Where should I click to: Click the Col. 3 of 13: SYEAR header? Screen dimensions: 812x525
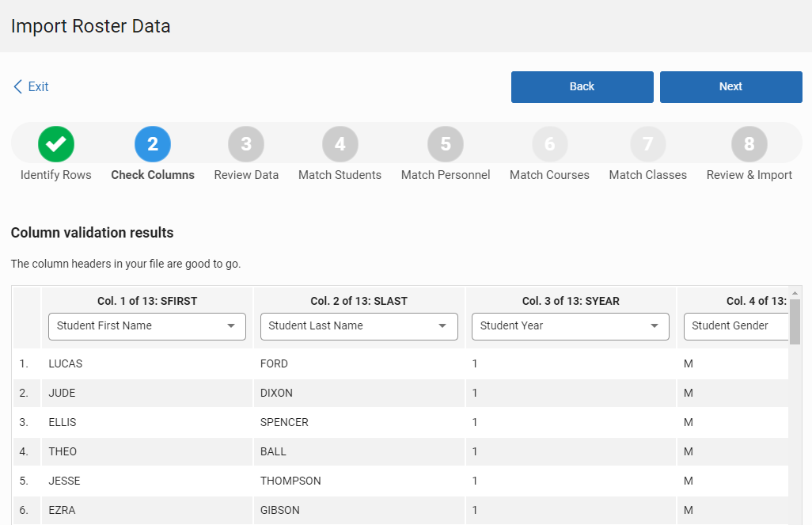[571, 301]
